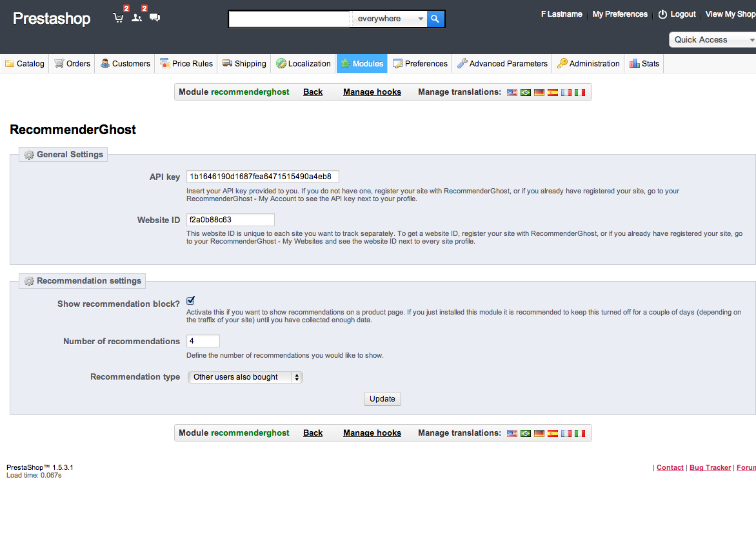756x544 pixels.
Task: Open the 'everywhere' search scope dropdown
Action: tap(388, 19)
